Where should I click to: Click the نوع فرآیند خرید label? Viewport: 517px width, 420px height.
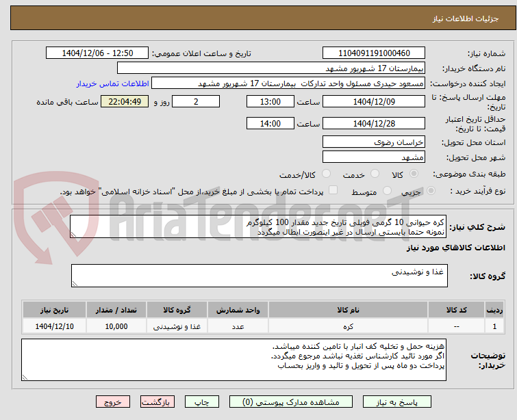click(x=478, y=191)
